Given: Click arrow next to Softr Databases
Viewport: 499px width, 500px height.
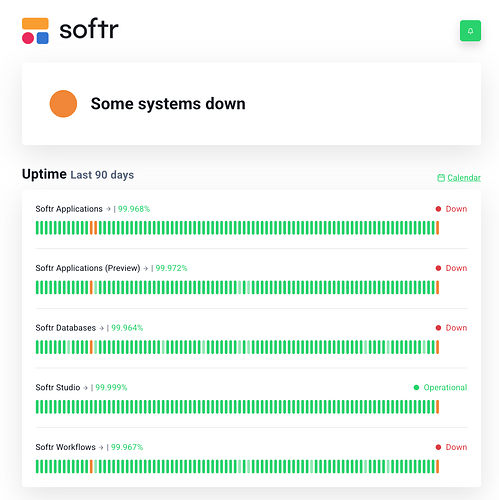Looking at the screenshot, I should (x=101, y=328).
